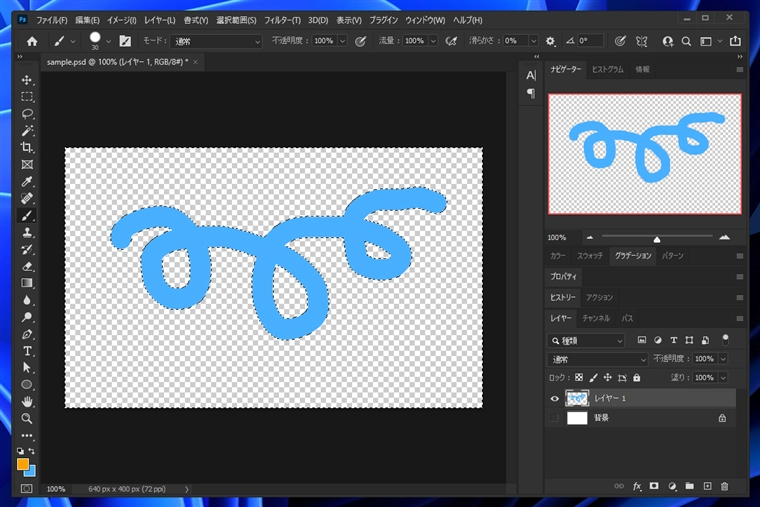
Task: Select the Crop tool
Action: coord(27,148)
